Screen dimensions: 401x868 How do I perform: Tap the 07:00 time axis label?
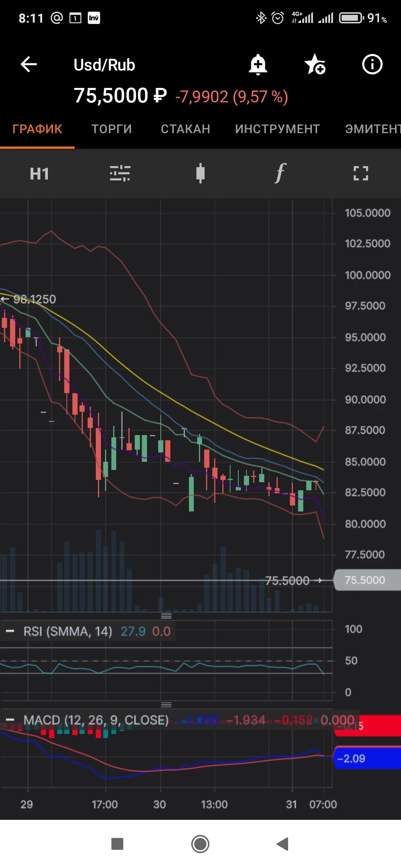pyautogui.click(x=323, y=804)
